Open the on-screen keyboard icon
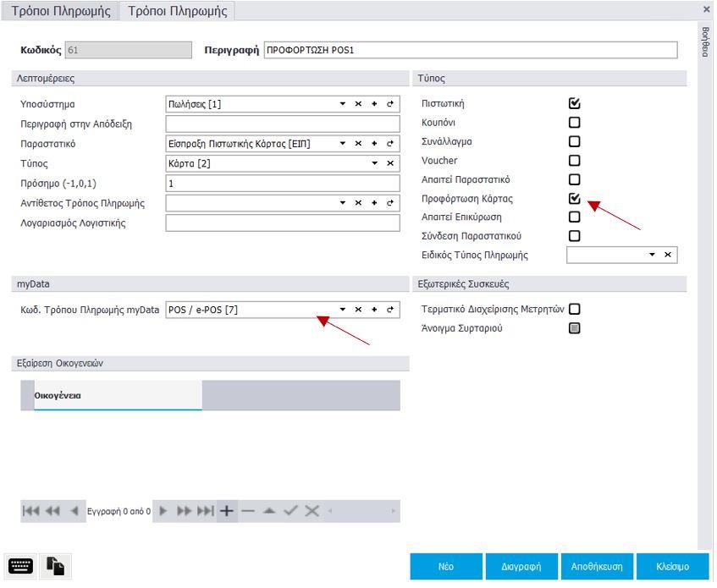This screenshot has height=588, width=717. (21, 566)
